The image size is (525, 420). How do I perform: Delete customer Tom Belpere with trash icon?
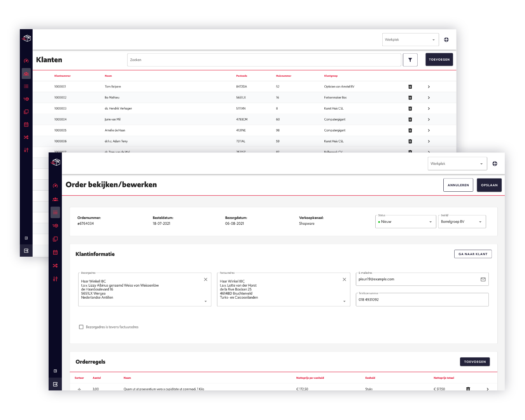(x=410, y=87)
